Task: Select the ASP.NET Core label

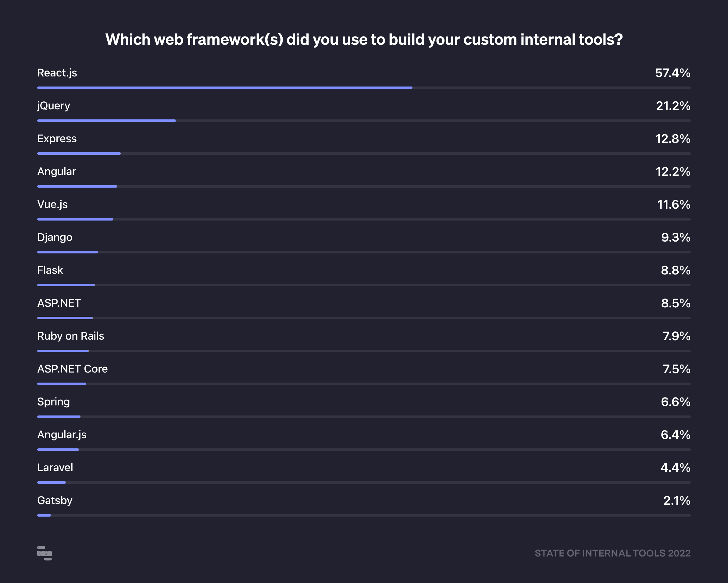Action: (72, 369)
